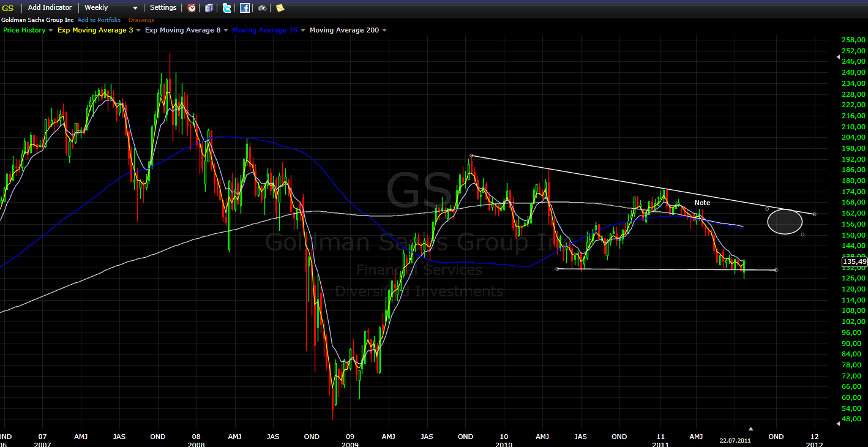
Task: Click the Add to Portfolio link
Action: click(x=99, y=20)
